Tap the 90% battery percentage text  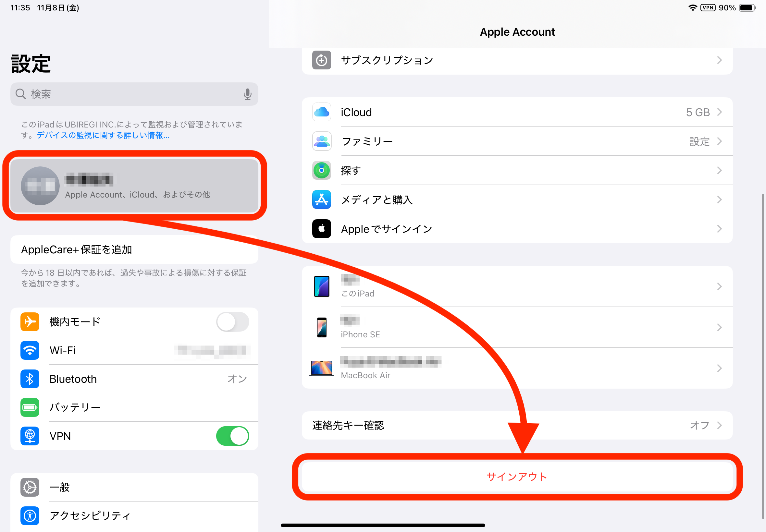click(727, 8)
